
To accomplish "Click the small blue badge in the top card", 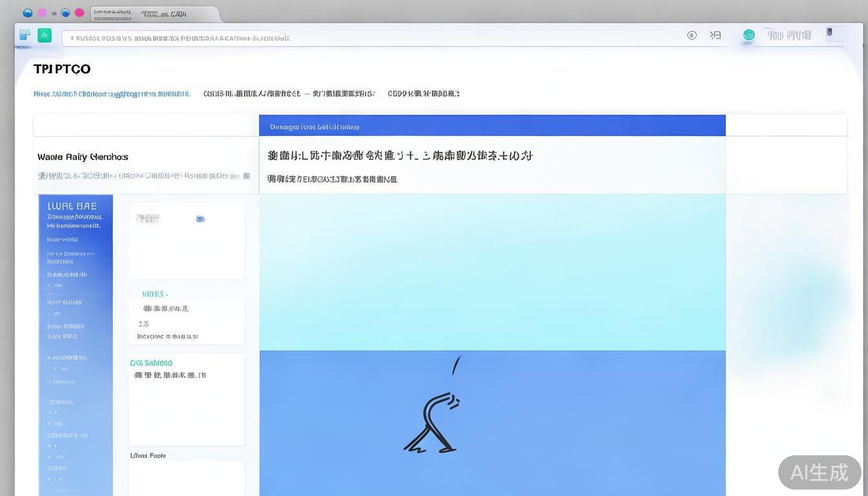I will [x=200, y=219].
